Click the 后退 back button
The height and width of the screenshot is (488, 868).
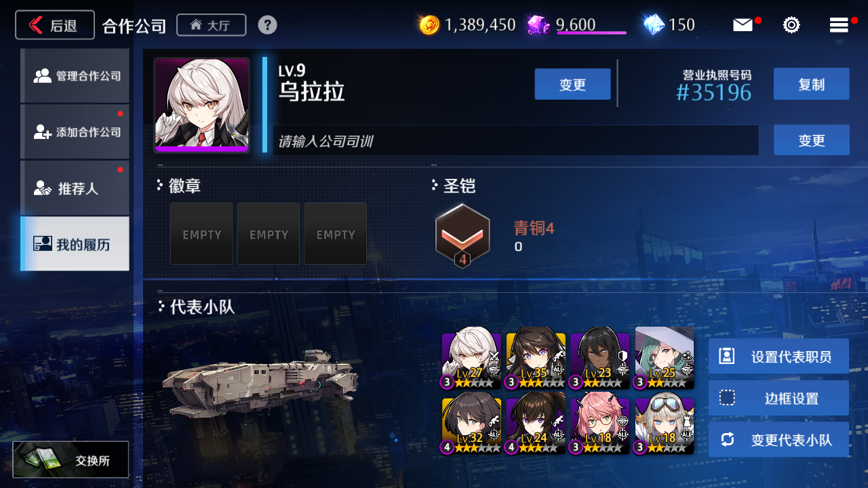(x=55, y=25)
